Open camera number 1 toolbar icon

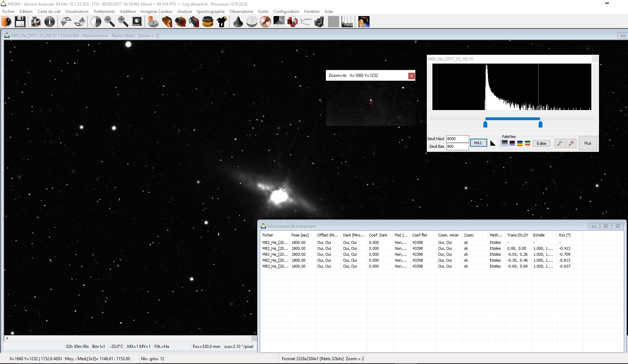(167, 22)
